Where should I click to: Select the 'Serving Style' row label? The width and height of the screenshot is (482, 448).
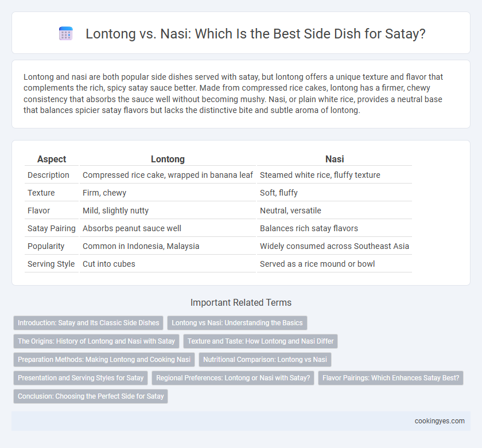tap(52, 264)
